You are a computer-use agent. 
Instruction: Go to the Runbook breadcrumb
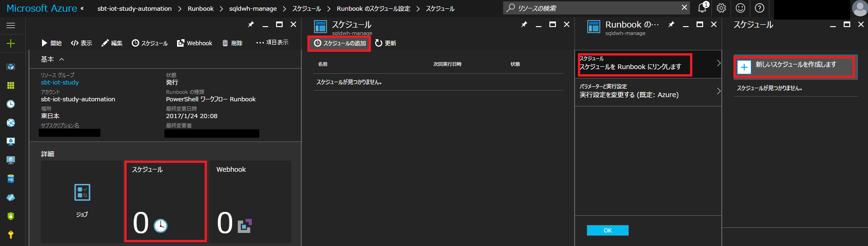tap(200, 8)
